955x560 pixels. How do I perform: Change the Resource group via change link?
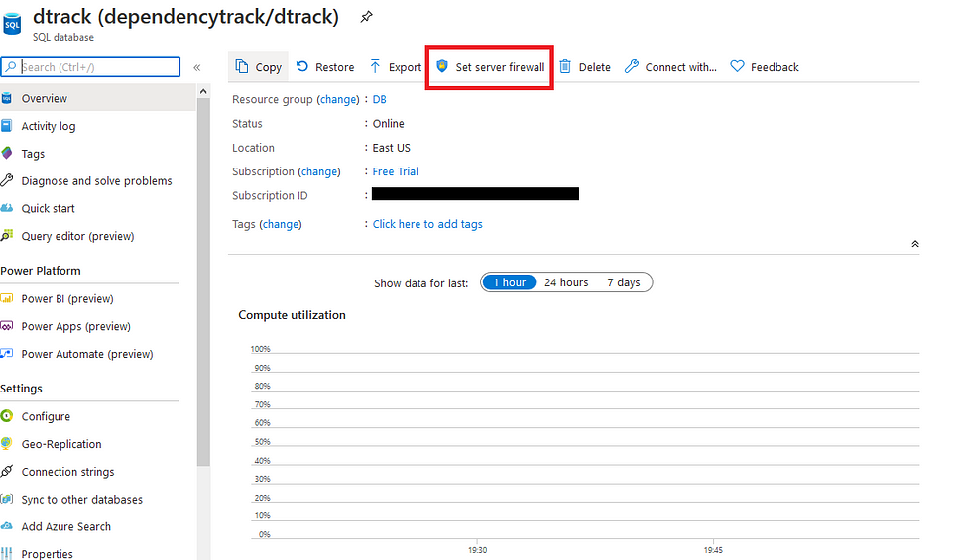point(338,99)
